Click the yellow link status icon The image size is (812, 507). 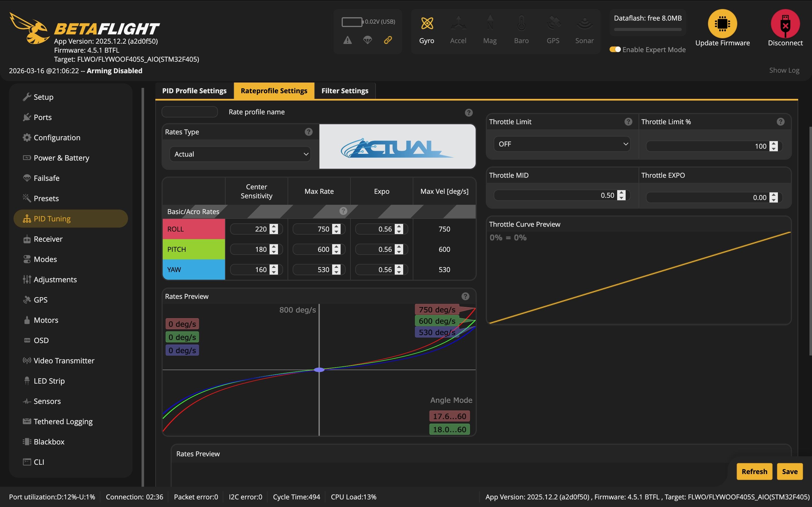[388, 40]
